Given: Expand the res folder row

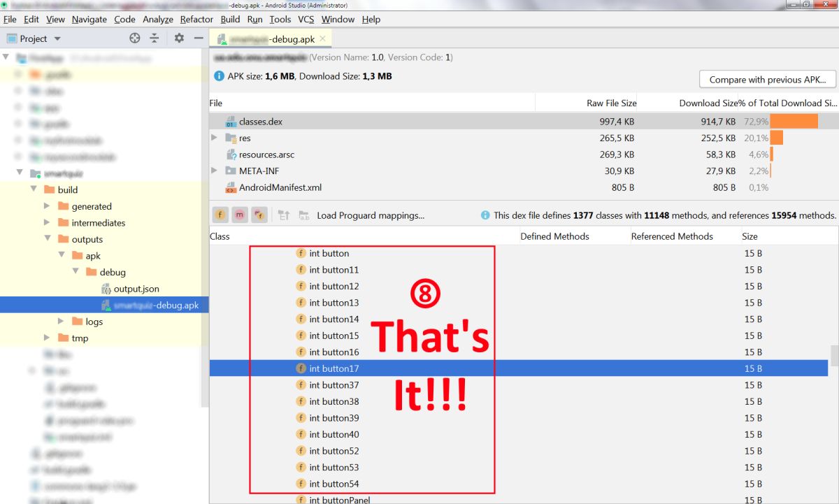Looking at the screenshot, I should coord(215,138).
